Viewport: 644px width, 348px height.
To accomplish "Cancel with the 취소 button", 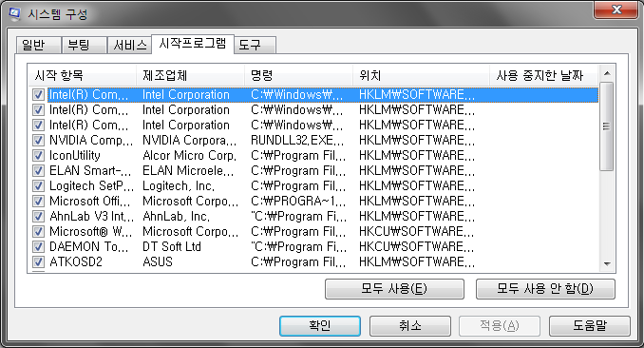I will click(x=410, y=326).
